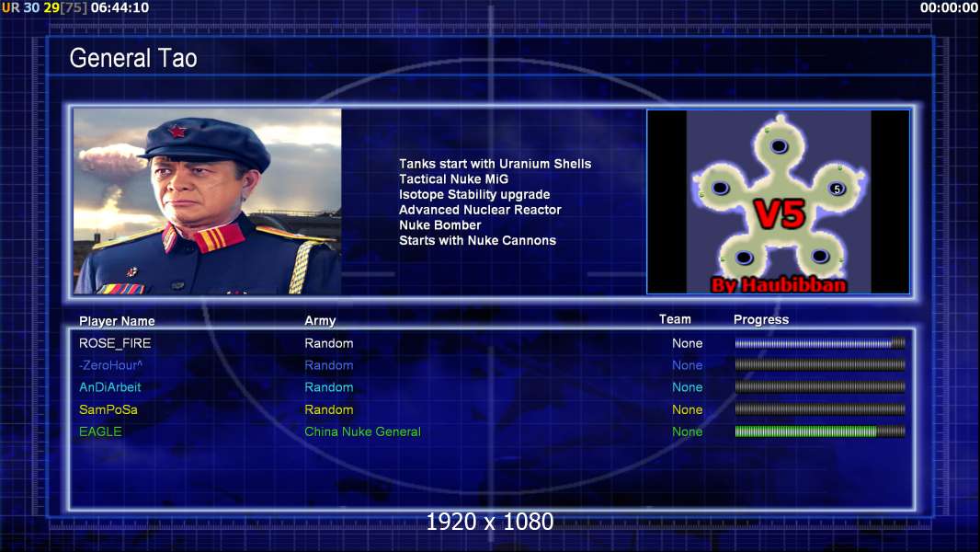Click the 1920 x 1080 resolution text
Screen dimensions: 980x552
coord(490,522)
